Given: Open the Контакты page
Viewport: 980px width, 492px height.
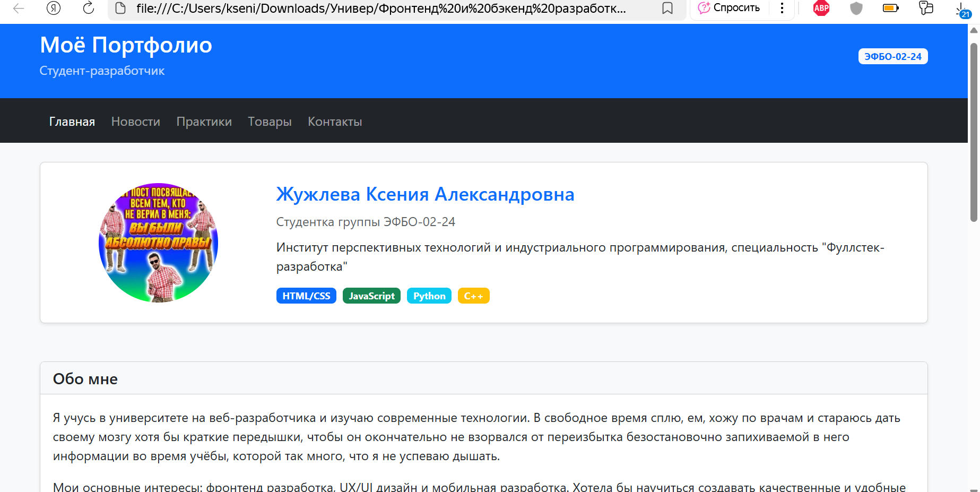Looking at the screenshot, I should 334,121.
